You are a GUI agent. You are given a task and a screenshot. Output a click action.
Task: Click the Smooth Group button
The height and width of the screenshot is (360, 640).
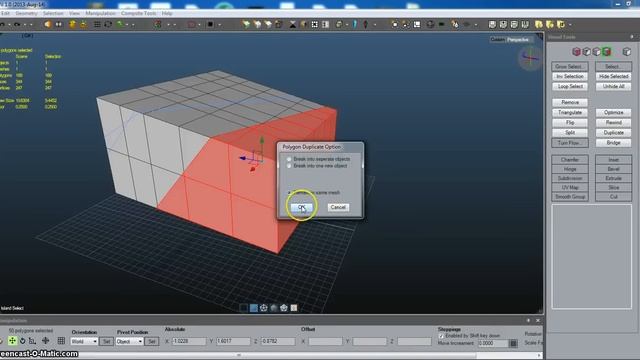click(x=570, y=197)
